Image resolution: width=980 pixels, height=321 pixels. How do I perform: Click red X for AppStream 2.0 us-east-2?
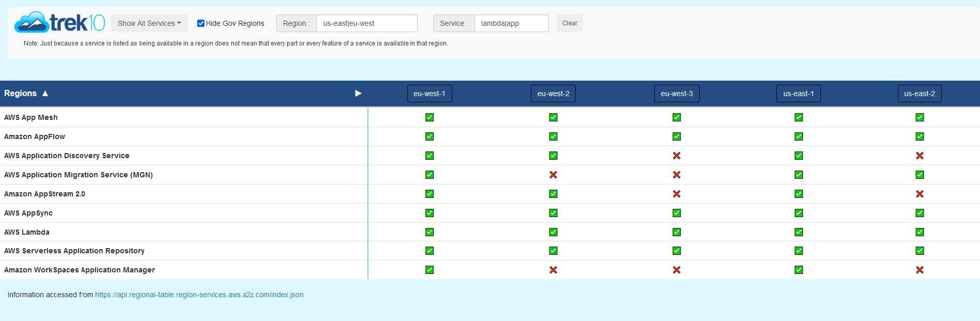pyautogui.click(x=919, y=194)
